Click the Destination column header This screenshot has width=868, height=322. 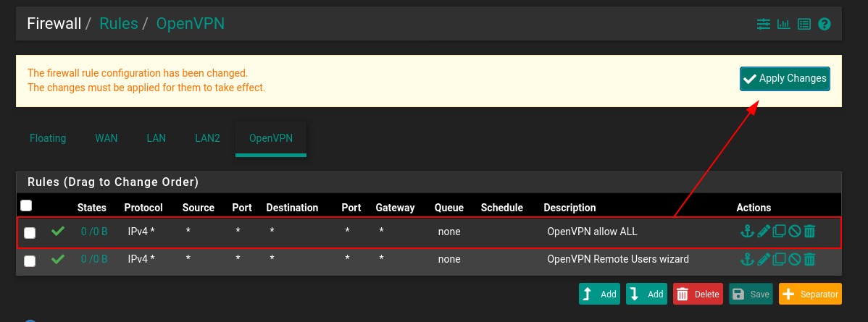coord(292,208)
